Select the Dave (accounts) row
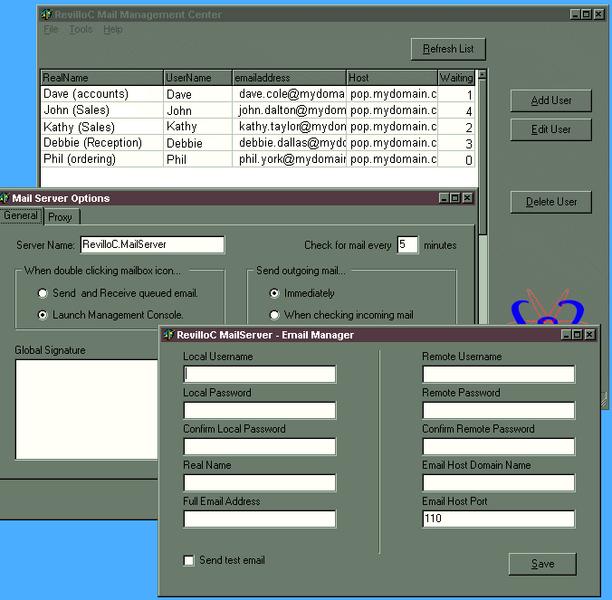612x600 pixels. pyautogui.click(x=258, y=94)
